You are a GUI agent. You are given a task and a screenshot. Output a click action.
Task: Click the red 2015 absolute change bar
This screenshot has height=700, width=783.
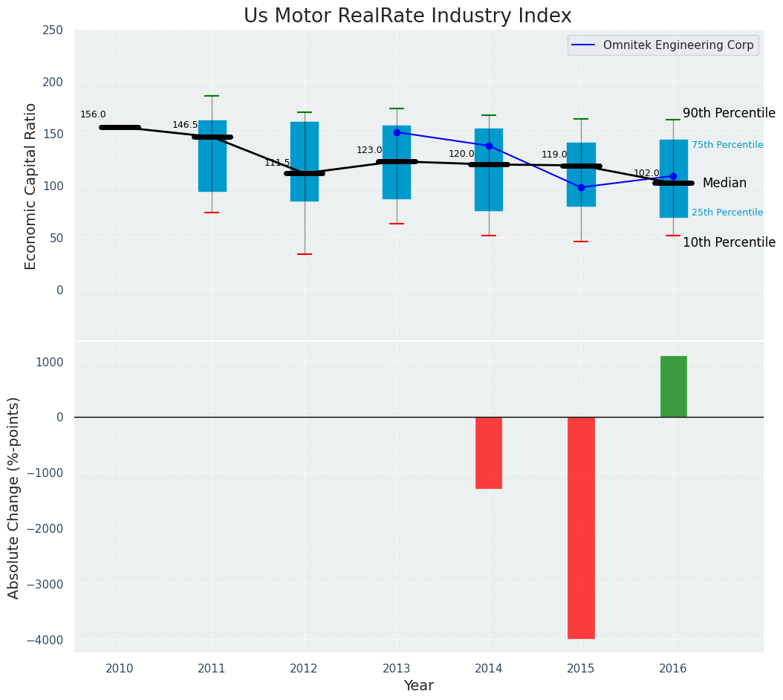coord(581,528)
